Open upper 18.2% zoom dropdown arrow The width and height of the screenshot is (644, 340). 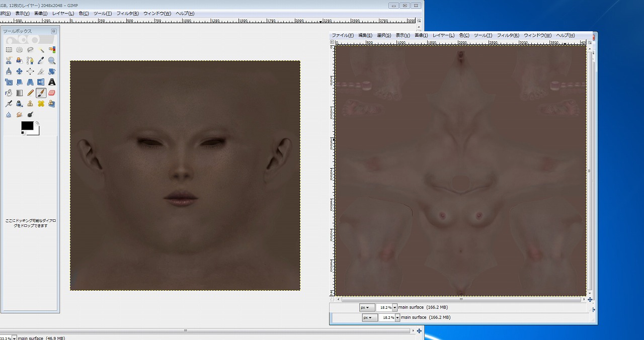pyautogui.click(x=394, y=307)
